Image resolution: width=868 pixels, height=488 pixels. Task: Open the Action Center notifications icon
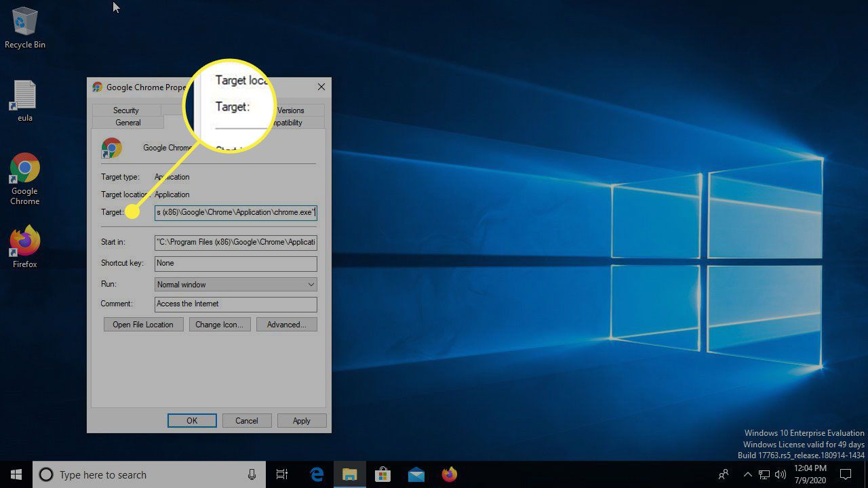click(x=846, y=474)
